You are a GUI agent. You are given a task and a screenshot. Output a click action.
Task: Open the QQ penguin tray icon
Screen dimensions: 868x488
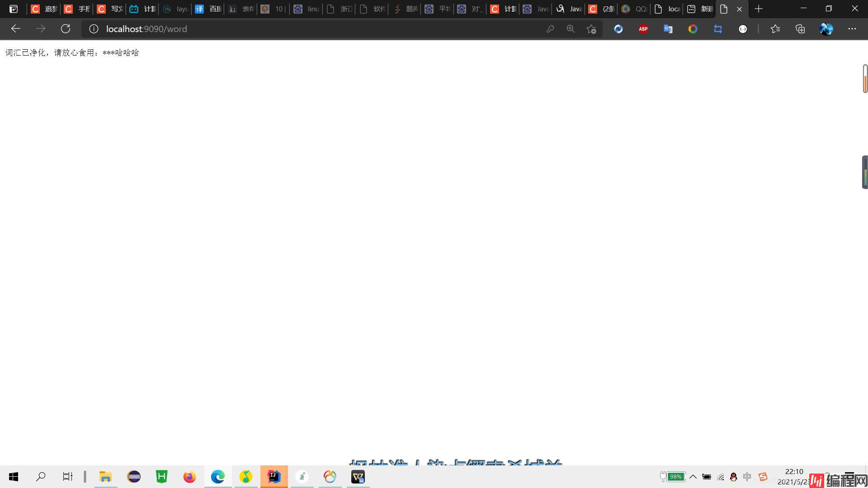(734, 477)
